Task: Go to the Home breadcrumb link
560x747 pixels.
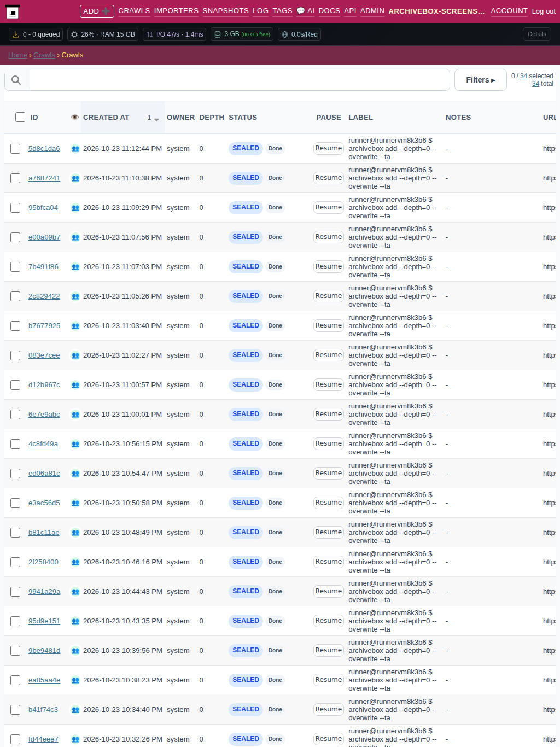Action: point(17,55)
